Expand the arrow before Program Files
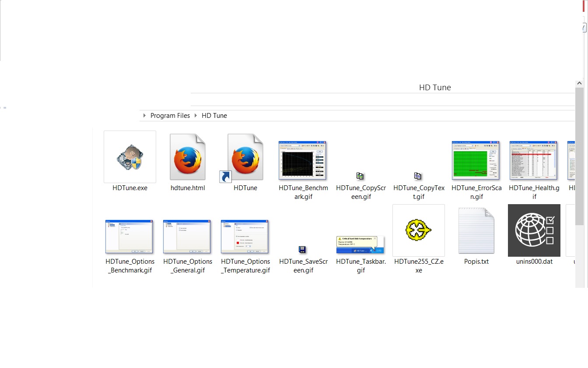Image resolution: width=588 pixels, height=368 pixels. pyautogui.click(x=145, y=116)
